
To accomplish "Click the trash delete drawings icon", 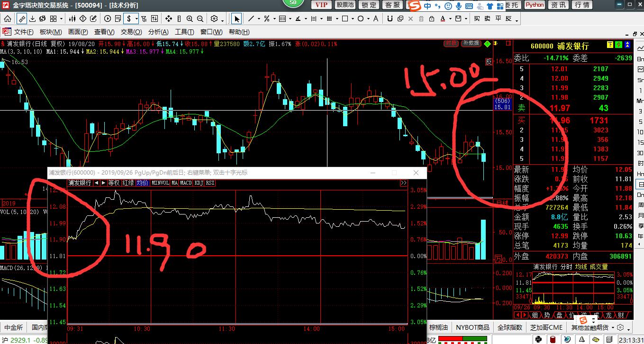I will point(421,19).
